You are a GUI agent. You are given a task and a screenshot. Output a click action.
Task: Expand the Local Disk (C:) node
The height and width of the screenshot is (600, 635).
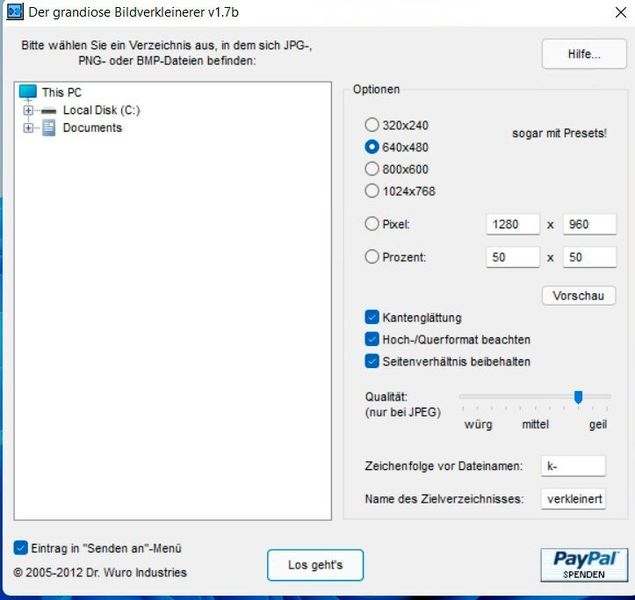point(28,110)
